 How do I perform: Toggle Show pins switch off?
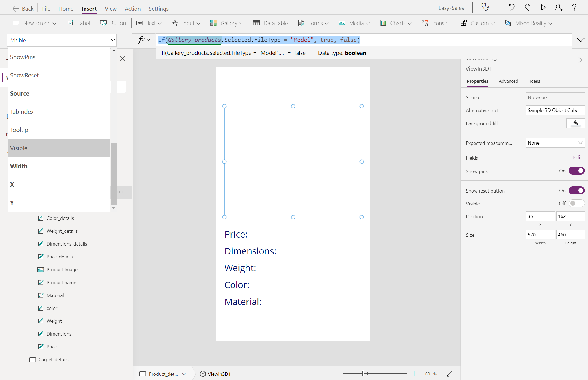576,171
